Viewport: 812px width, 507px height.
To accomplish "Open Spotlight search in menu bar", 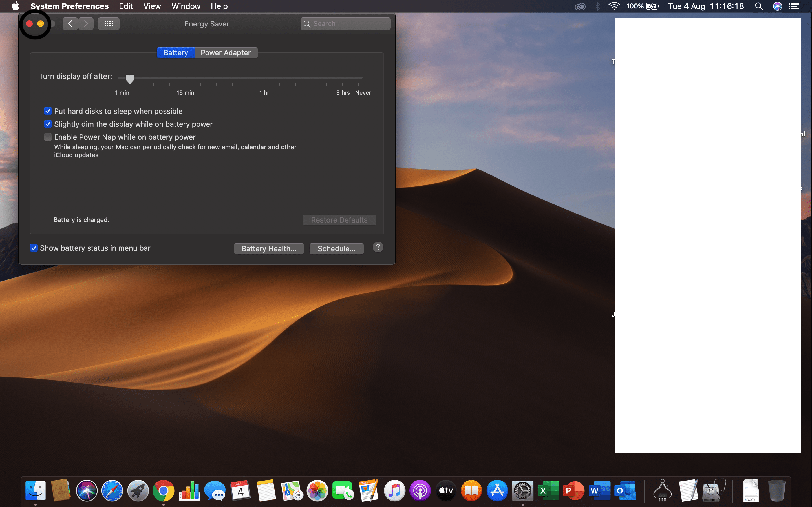I will tap(759, 6).
